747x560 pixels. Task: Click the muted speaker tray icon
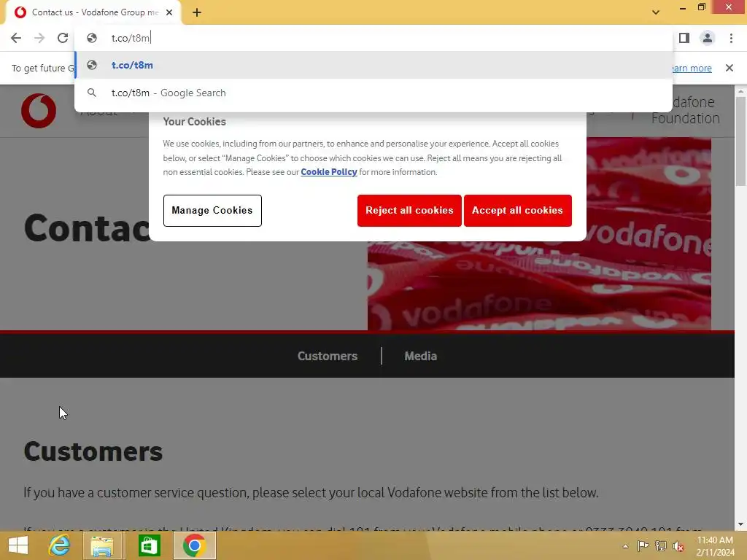click(x=678, y=546)
